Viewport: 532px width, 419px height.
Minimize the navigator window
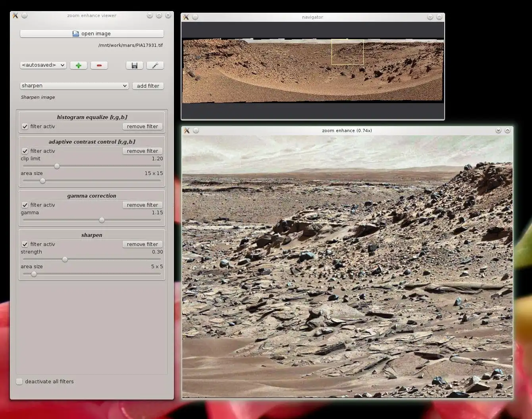[430, 17]
